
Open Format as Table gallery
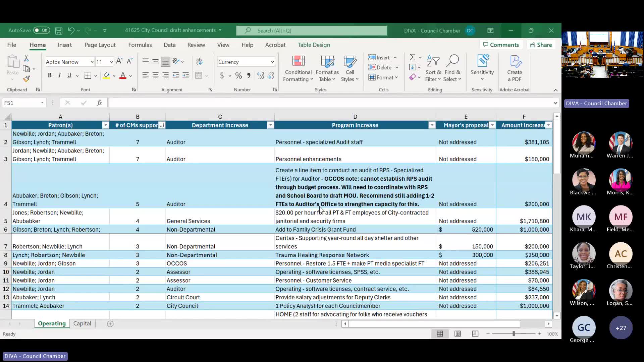(327, 69)
